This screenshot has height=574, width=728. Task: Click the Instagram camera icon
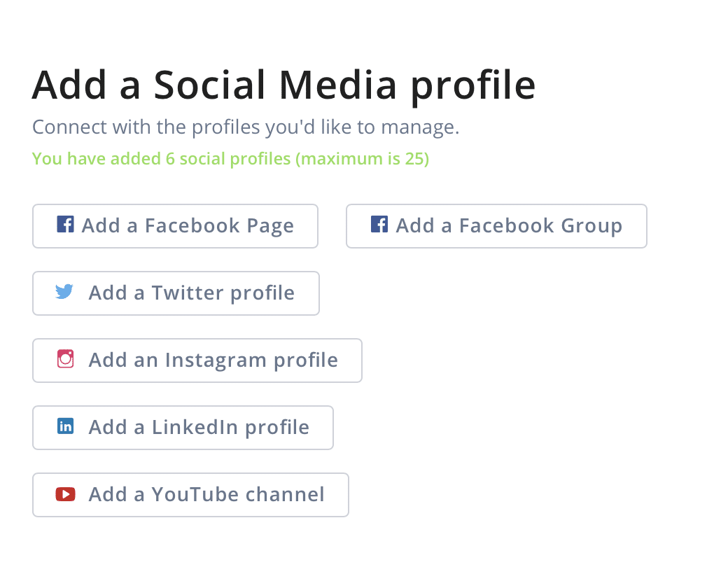[66, 359]
